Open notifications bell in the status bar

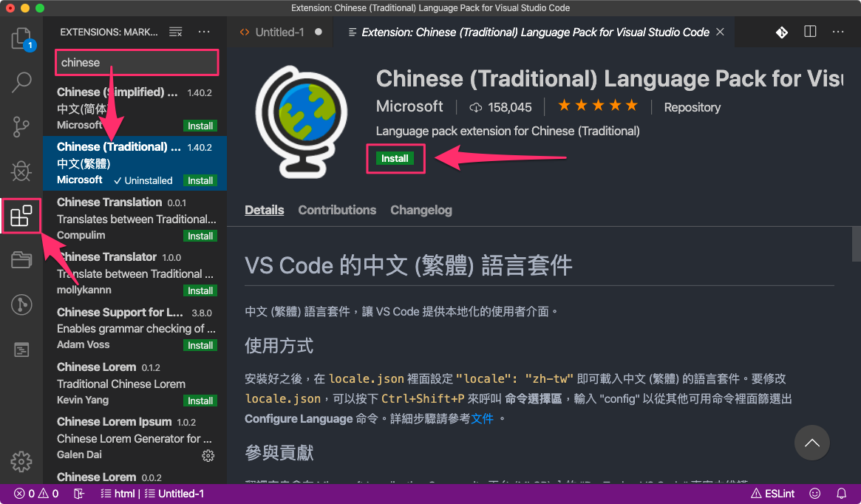click(x=841, y=494)
